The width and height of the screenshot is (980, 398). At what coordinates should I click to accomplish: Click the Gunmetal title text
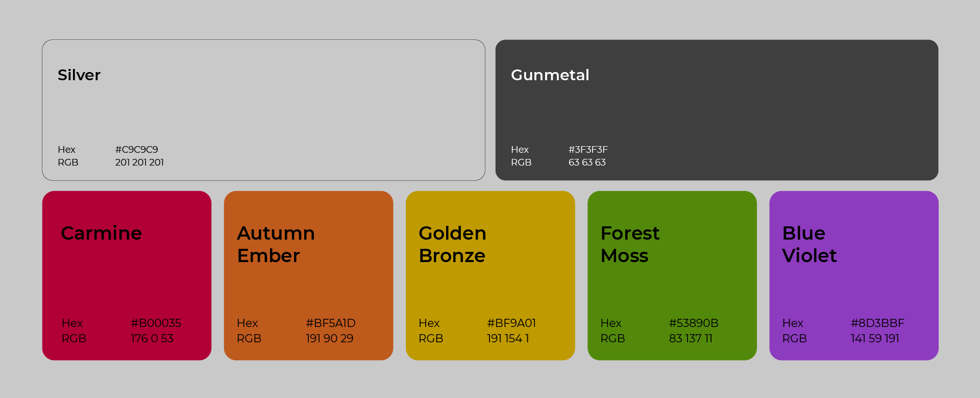pos(550,75)
